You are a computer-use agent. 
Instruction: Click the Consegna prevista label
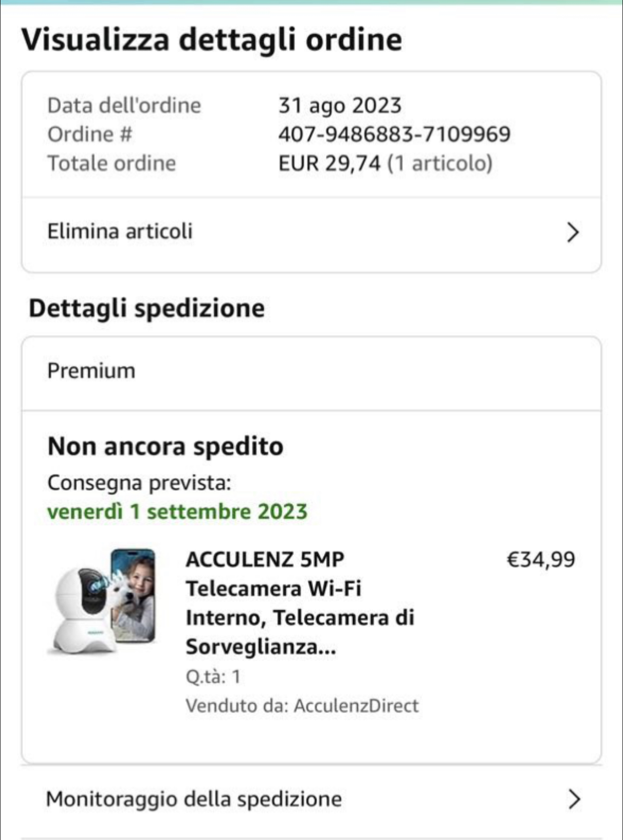(139, 482)
